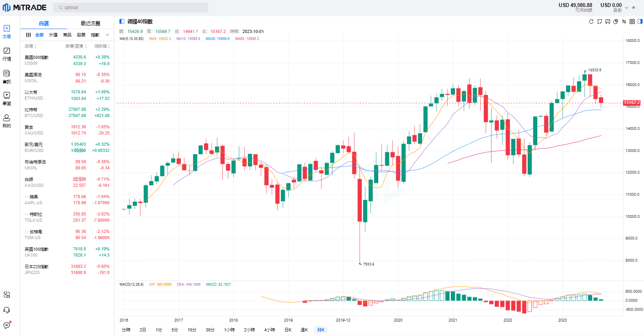Expand more watchlist categories after 指數
Image resolution: width=644 pixels, height=336 pixels.
[x=107, y=35]
